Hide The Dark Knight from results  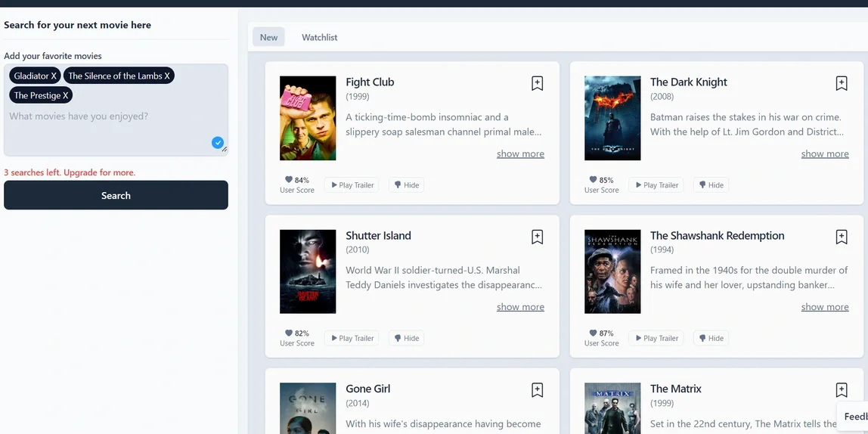pos(711,185)
